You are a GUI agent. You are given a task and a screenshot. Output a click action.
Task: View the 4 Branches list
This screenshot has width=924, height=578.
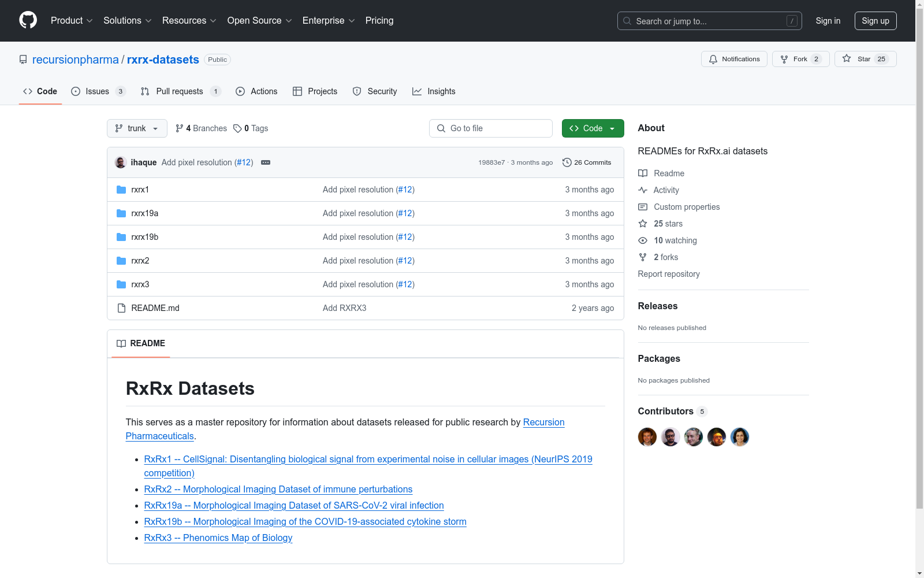201,128
